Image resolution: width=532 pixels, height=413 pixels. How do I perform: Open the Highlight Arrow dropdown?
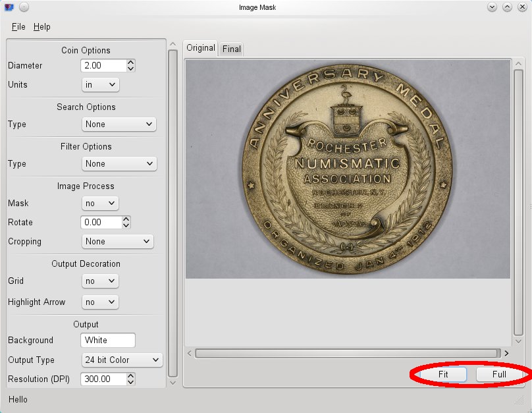(100, 302)
